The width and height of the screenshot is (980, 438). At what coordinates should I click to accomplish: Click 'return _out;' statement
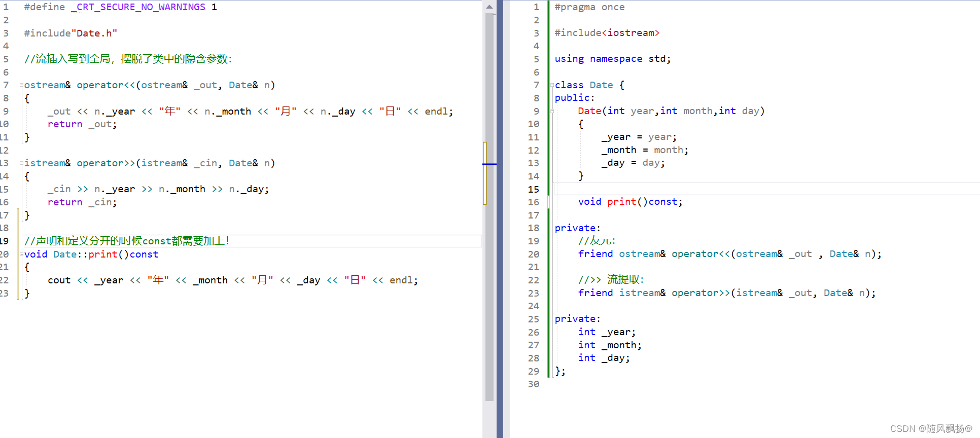pos(82,124)
